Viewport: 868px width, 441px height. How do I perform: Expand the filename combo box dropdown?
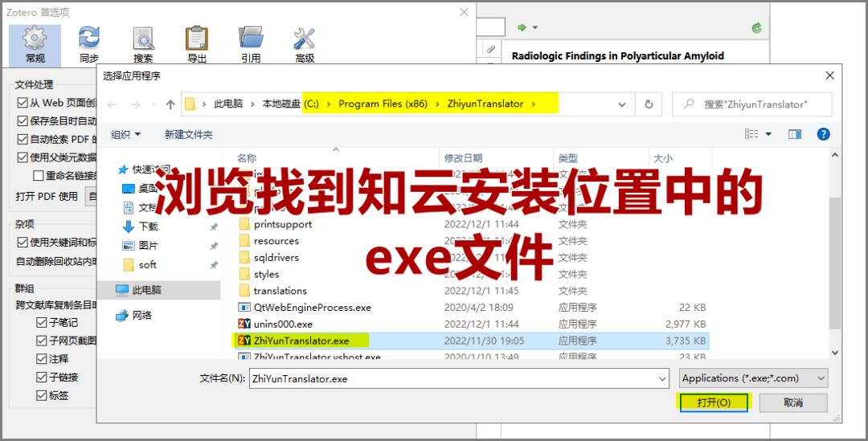662,378
